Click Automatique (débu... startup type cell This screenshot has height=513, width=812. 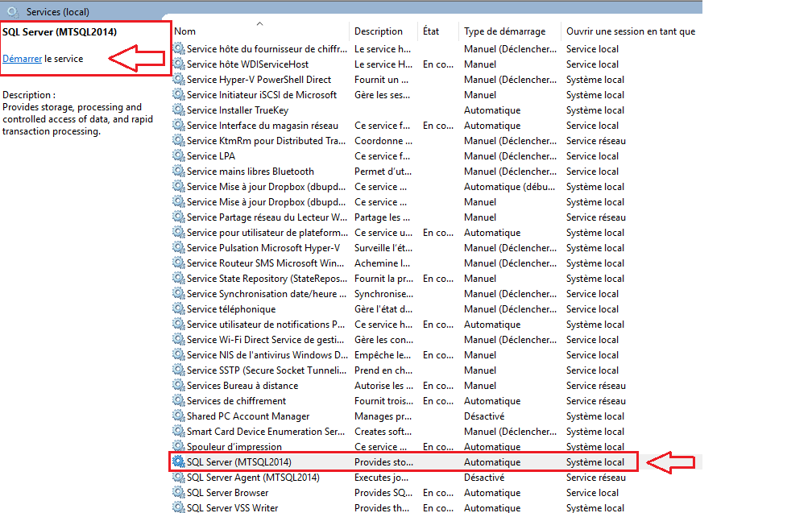click(x=510, y=187)
